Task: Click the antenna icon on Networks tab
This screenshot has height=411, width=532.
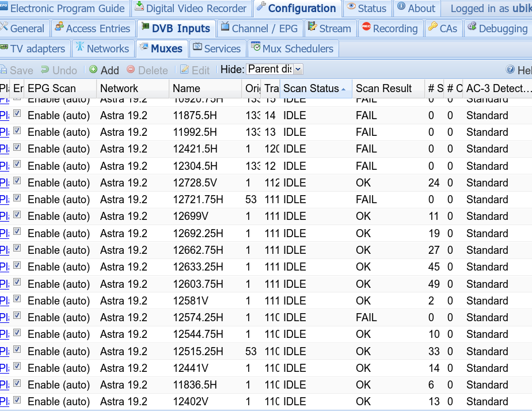Action: click(79, 47)
